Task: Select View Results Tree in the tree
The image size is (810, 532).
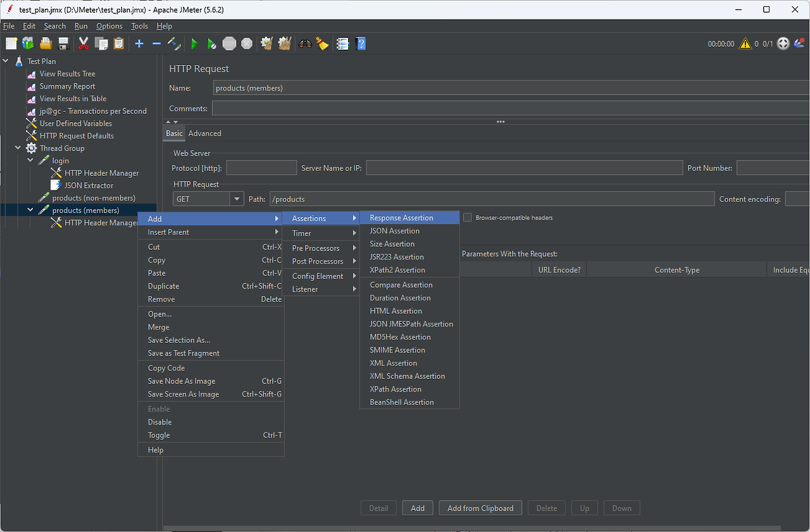Action: coord(67,74)
